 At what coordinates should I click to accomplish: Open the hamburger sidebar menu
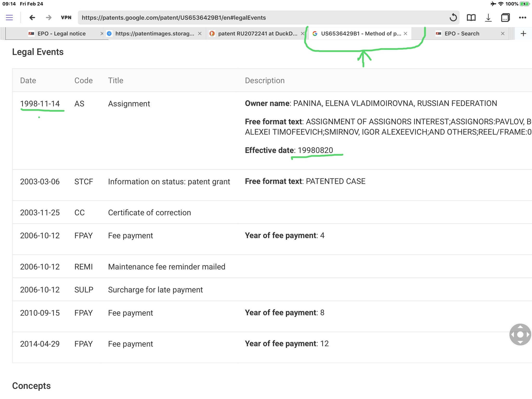coord(9,18)
